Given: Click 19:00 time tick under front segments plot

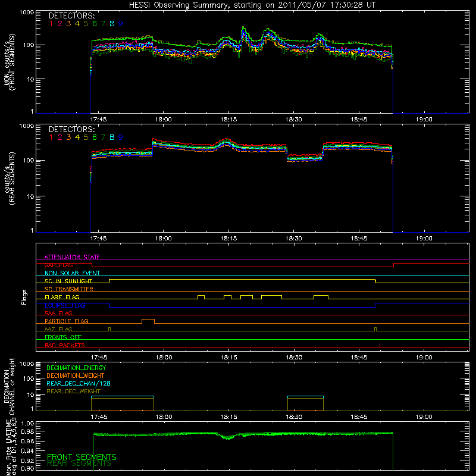Looking at the screenshot, I should (x=424, y=120).
